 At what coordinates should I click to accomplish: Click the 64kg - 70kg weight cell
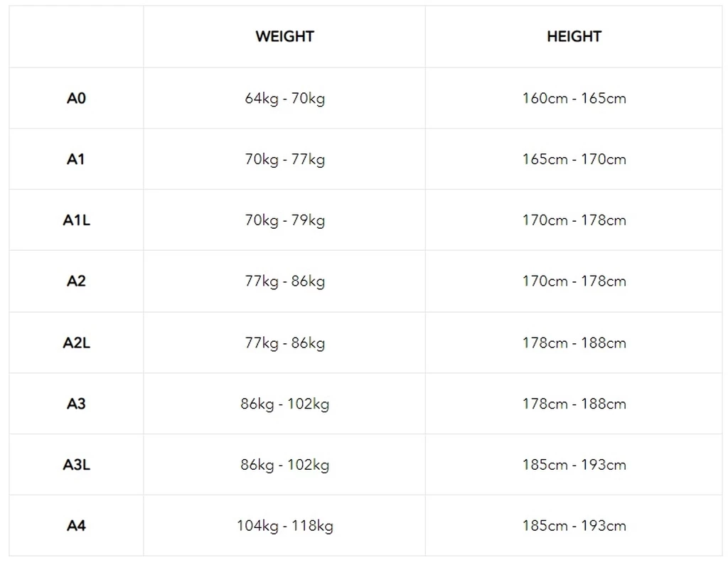click(x=284, y=98)
